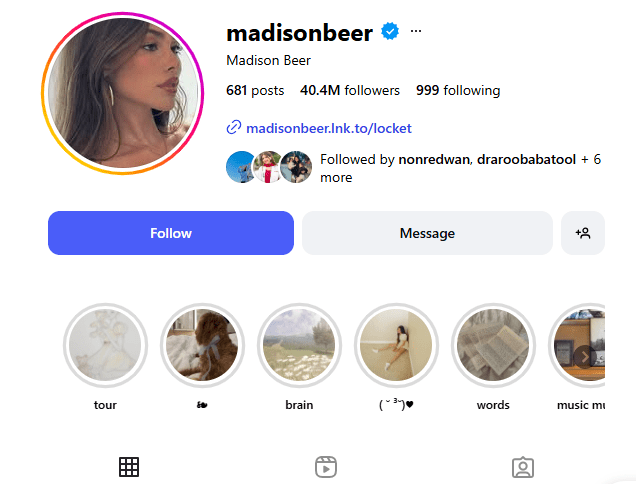Image resolution: width=636 pixels, height=484 pixels.
Task: Open the Reels tab
Action: coord(326,467)
